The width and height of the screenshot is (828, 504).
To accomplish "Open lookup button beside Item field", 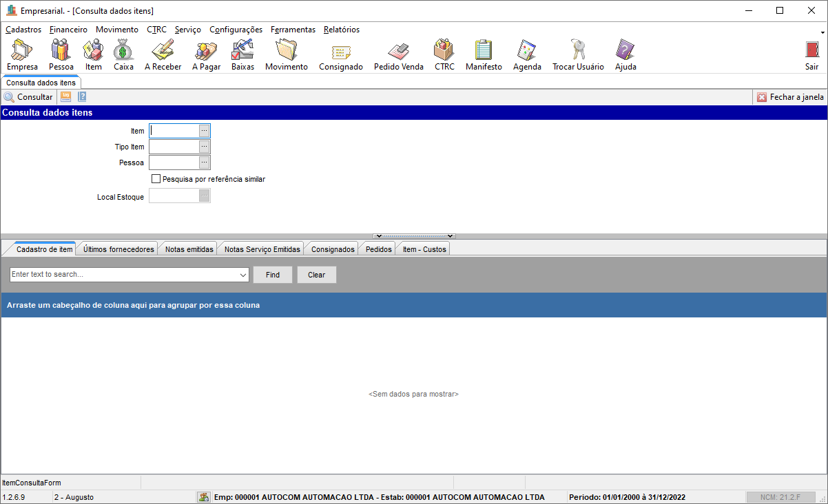I will 204,131.
